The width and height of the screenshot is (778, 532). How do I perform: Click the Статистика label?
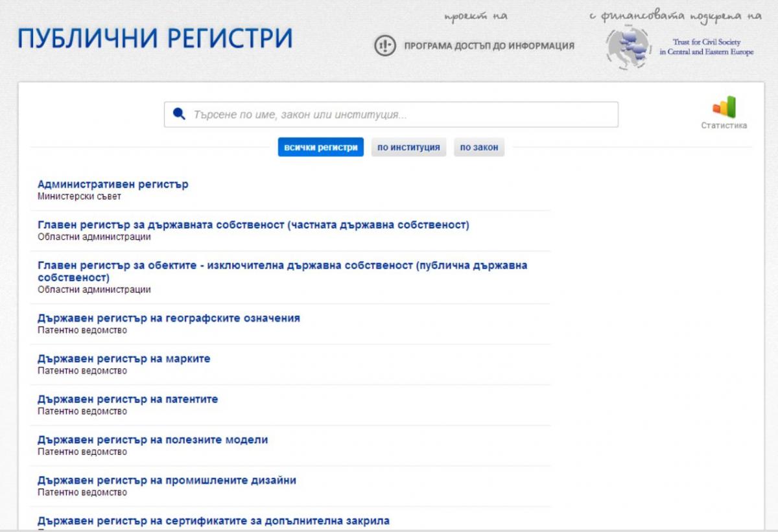[x=724, y=125]
